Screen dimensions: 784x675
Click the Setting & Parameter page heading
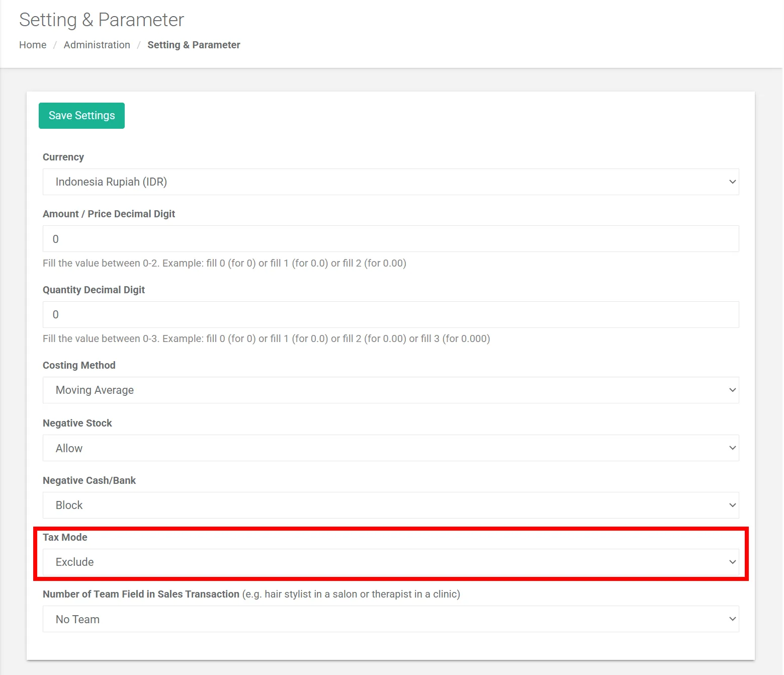(x=102, y=20)
